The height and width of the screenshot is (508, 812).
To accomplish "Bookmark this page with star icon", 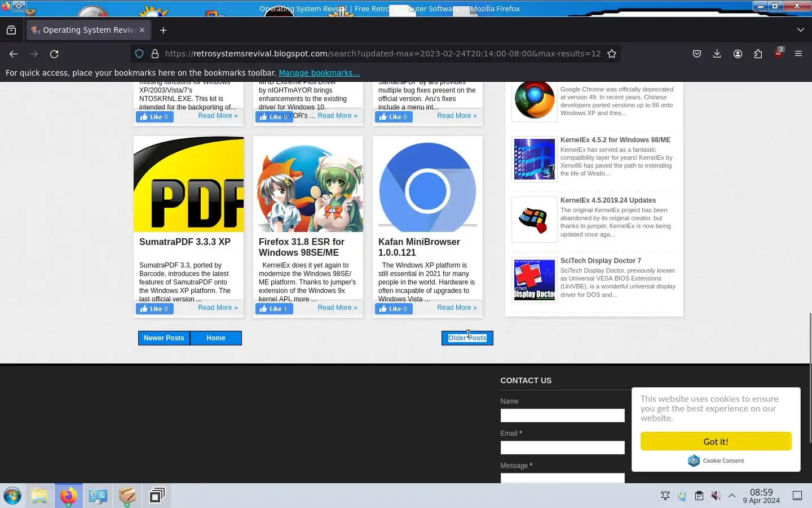I will pyautogui.click(x=612, y=54).
